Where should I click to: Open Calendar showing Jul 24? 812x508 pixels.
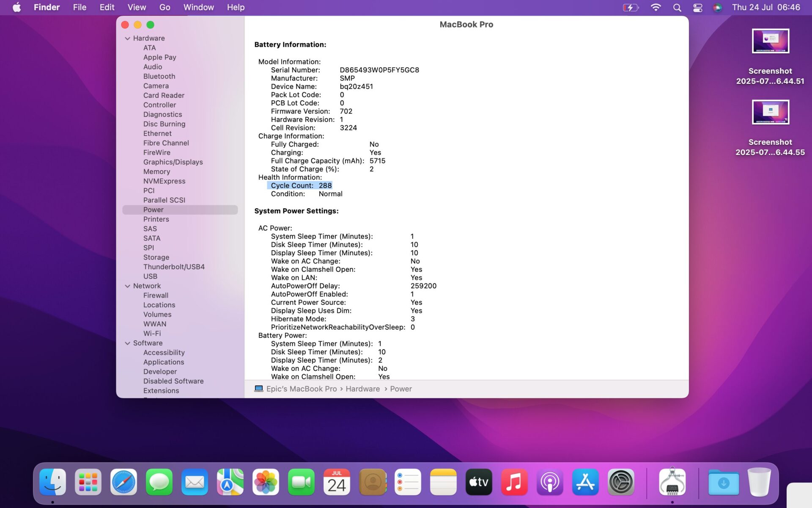337,482
